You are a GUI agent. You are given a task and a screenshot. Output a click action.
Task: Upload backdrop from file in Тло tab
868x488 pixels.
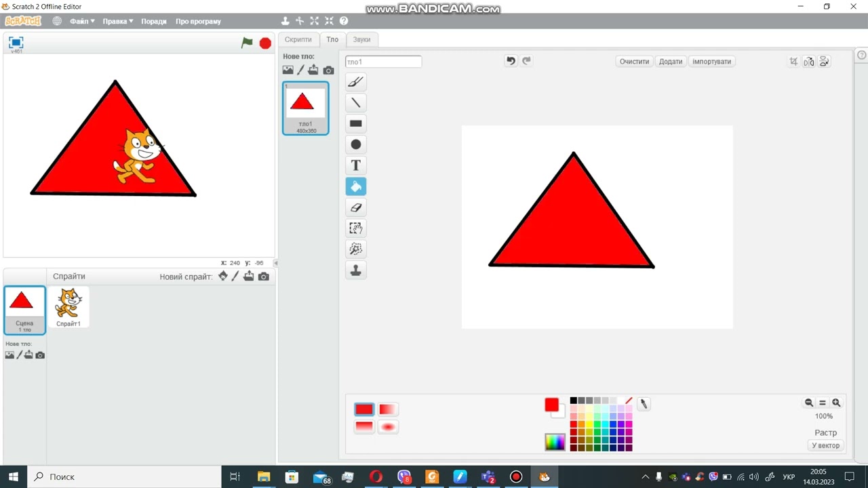[313, 70]
